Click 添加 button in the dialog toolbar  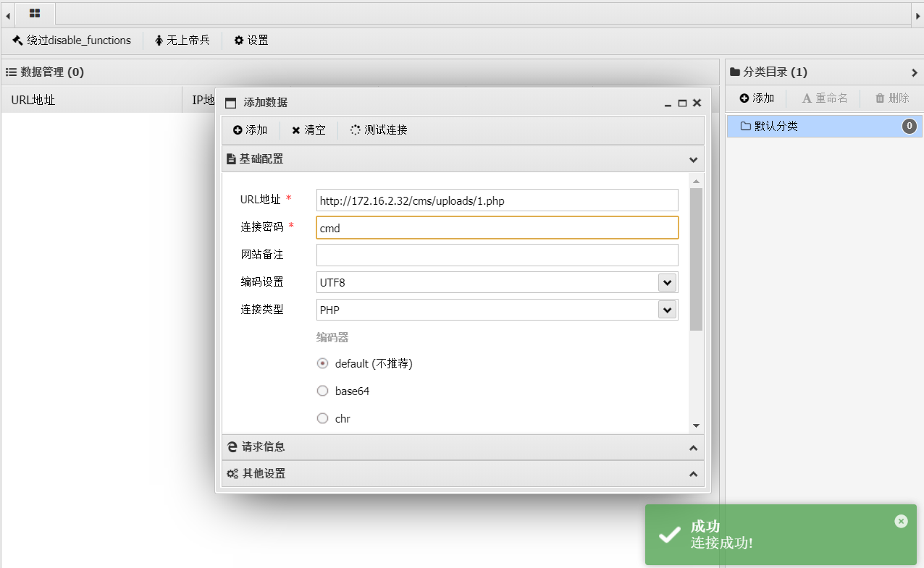coord(250,130)
